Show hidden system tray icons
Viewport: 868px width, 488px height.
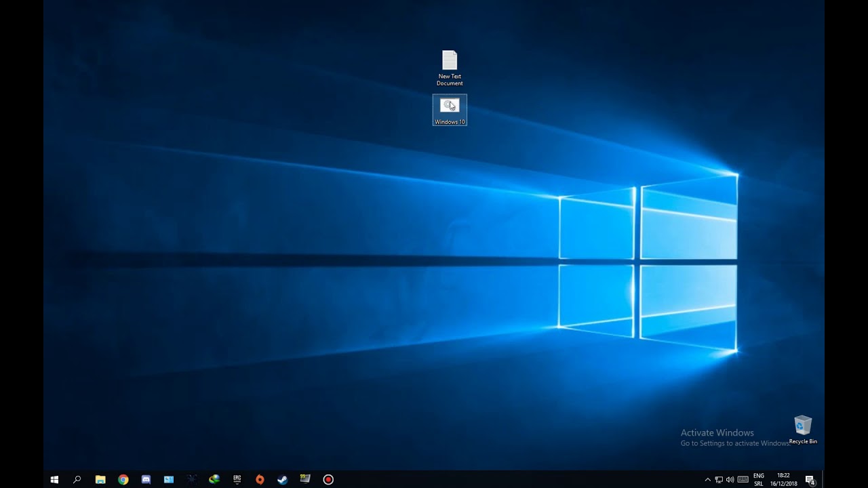pos(708,479)
